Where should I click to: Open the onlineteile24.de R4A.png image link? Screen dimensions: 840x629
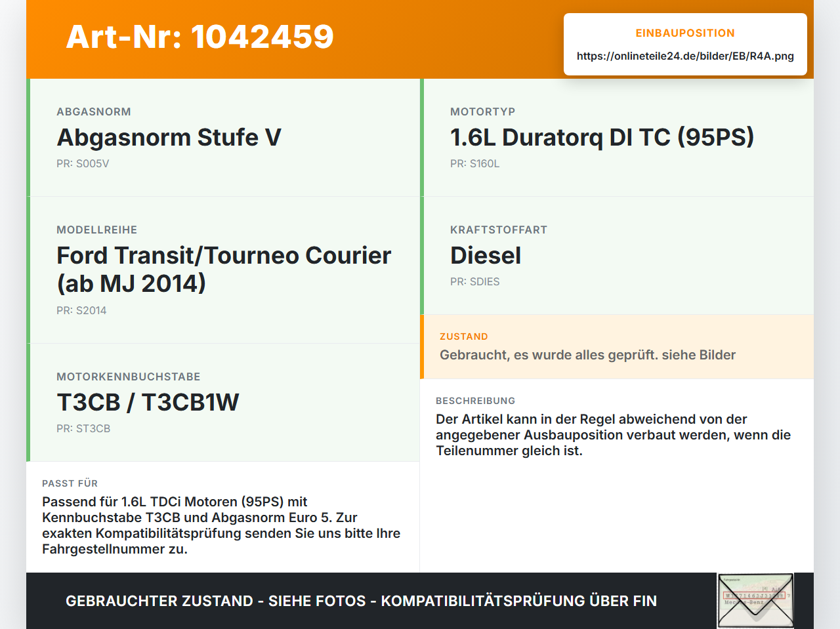685,56
